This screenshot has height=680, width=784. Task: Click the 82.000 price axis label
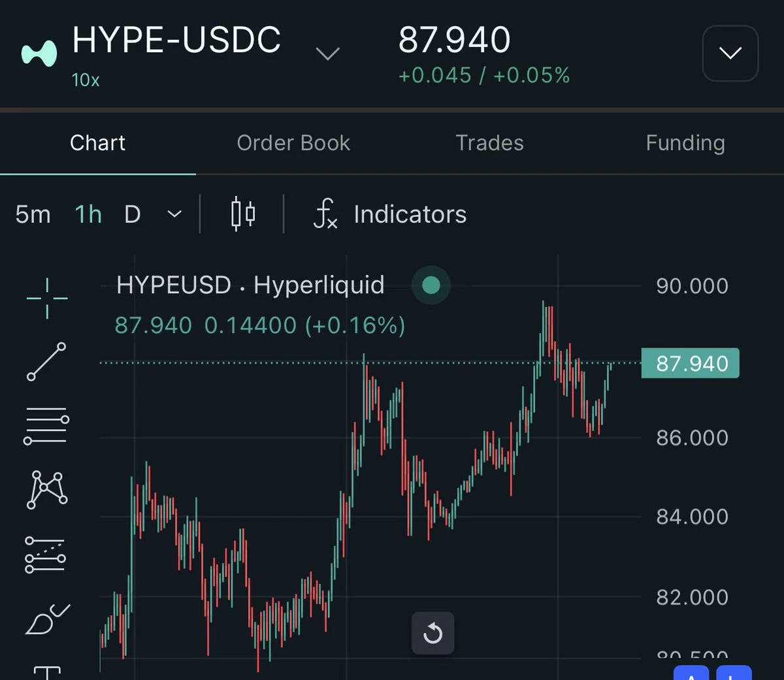tap(692, 597)
